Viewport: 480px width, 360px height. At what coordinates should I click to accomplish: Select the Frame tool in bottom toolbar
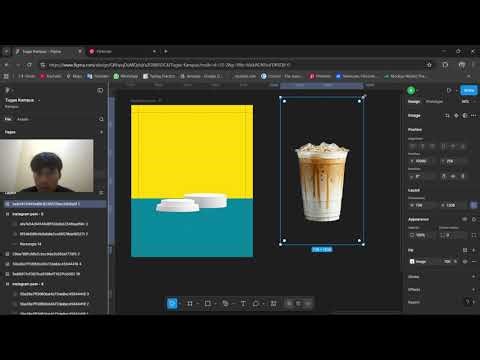(190, 303)
